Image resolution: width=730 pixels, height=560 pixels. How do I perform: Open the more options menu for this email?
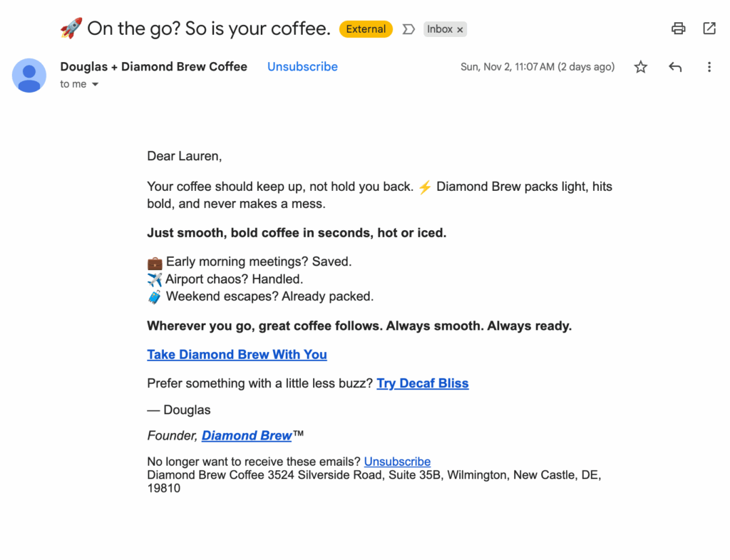709,66
